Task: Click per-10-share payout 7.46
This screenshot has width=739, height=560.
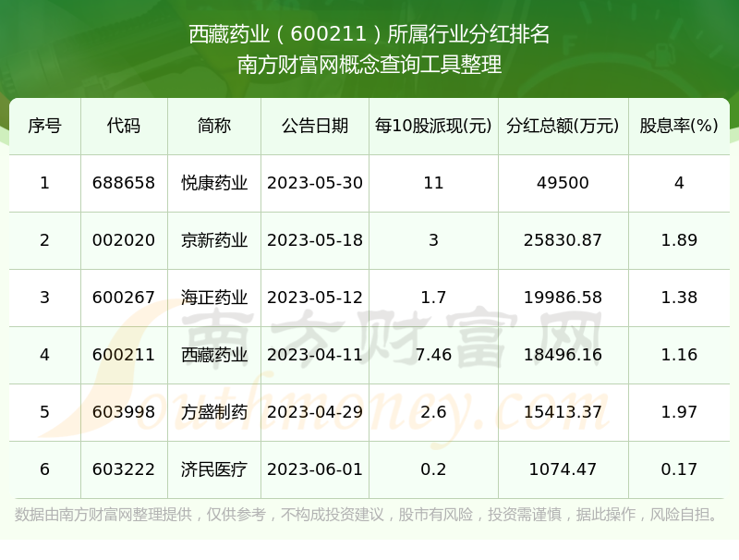Action: pos(433,355)
